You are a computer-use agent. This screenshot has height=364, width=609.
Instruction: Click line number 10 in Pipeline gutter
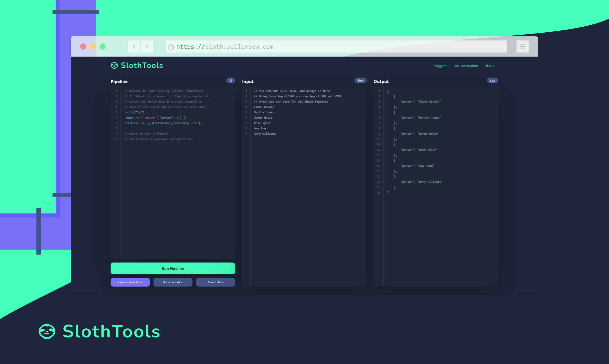(x=116, y=139)
